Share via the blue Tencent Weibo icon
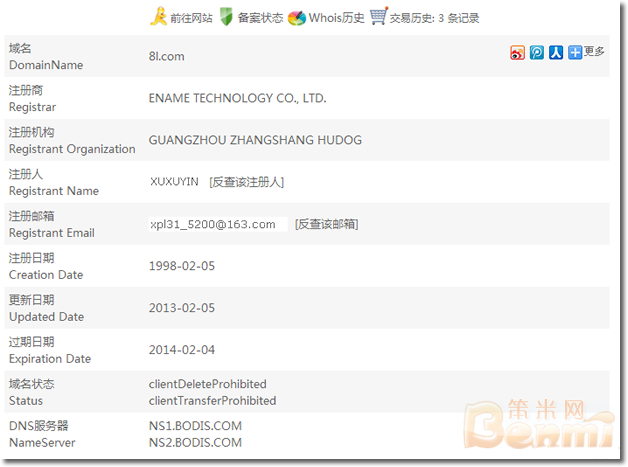The width and height of the screenshot is (628, 467). click(537, 52)
